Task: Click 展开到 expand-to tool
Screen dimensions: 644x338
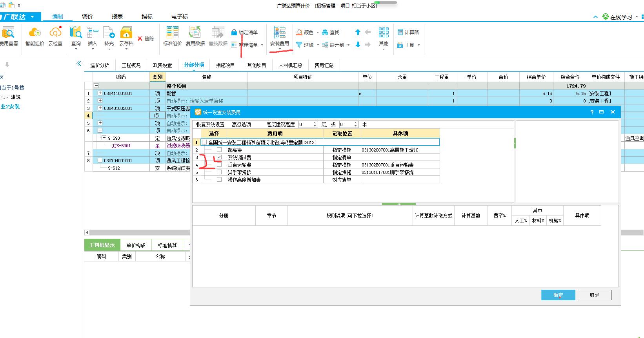Action: pos(333,45)
